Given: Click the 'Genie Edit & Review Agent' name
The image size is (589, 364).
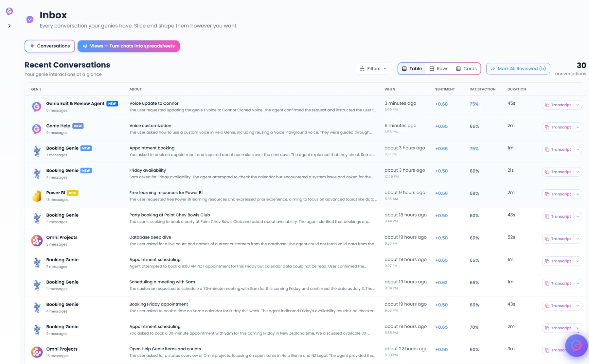Looking at the screenshot, I should [x=75, y=103].
